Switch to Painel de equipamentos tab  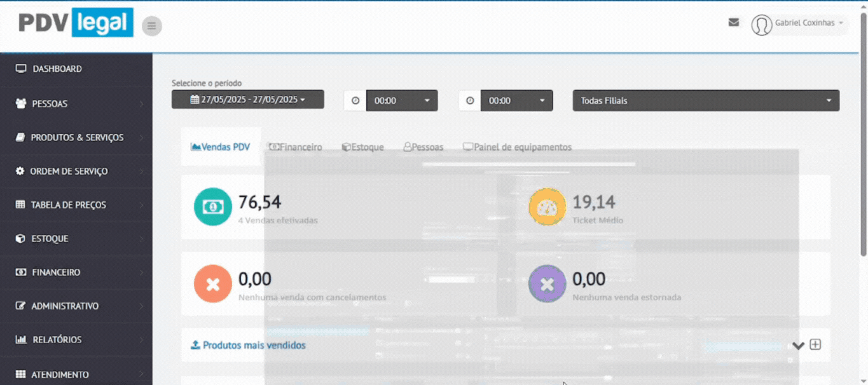click(517, 147)
